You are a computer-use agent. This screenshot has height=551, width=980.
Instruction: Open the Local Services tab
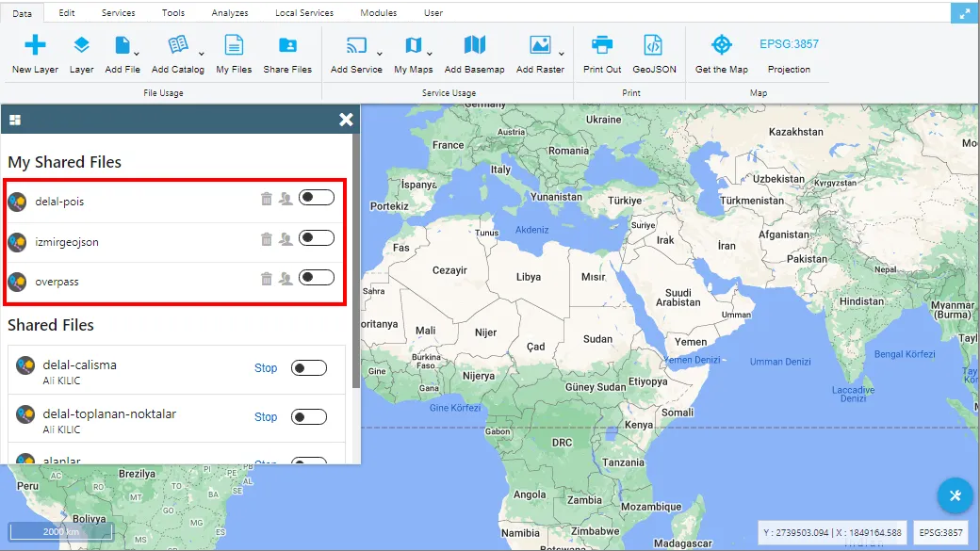pos(304,12)
